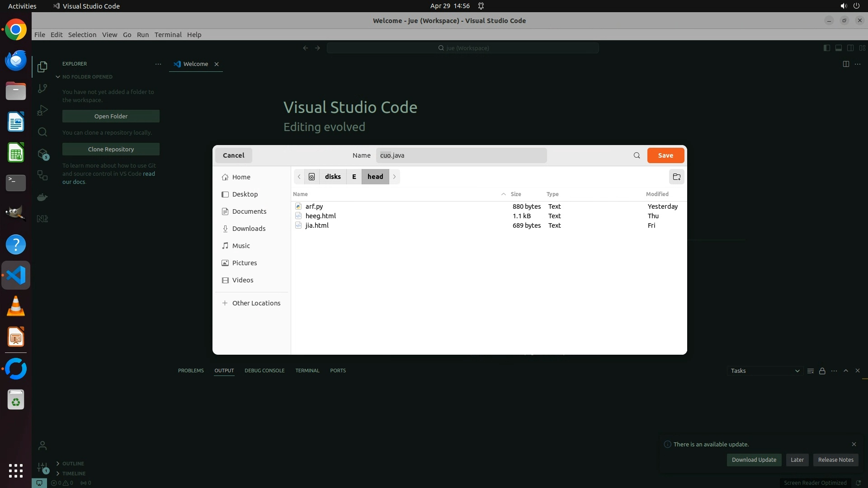868x488 pixels.
Task: Click the create new folder icon
Action: coord(676,177)
